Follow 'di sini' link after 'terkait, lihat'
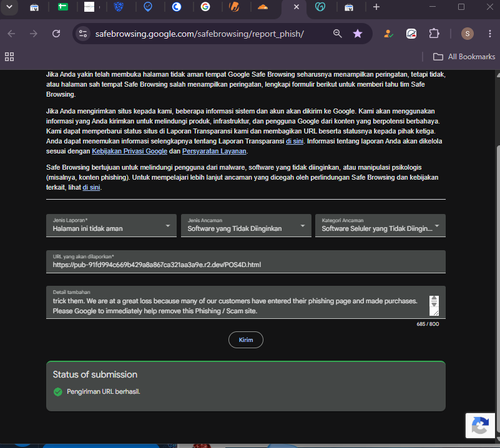The image size is (500, 448). (91, 187)
